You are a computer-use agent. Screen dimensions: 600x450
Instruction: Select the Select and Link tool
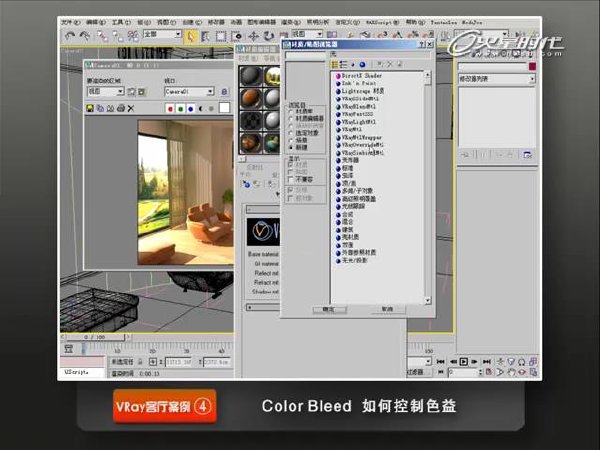point(102,36)
